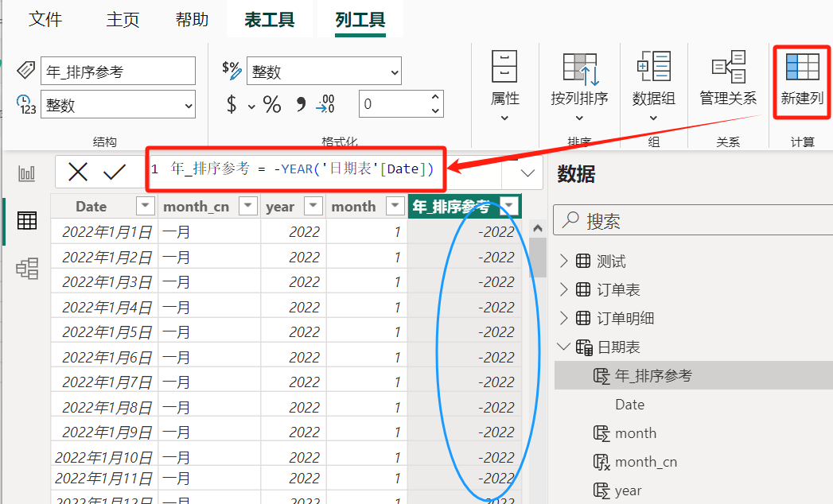Click 新建列 to create new column
Image resolution: width=833 pixels, height=504 pixels.
(x=802, y=79)
